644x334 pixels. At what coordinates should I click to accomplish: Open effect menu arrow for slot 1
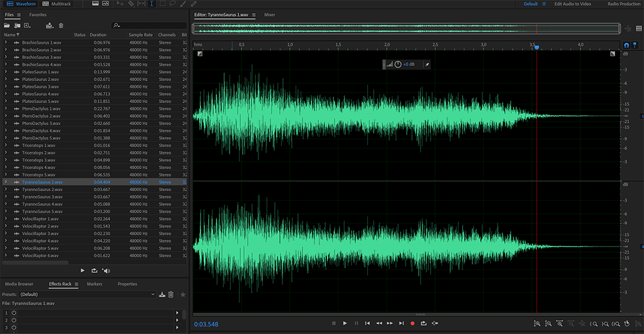coord(177,313)
